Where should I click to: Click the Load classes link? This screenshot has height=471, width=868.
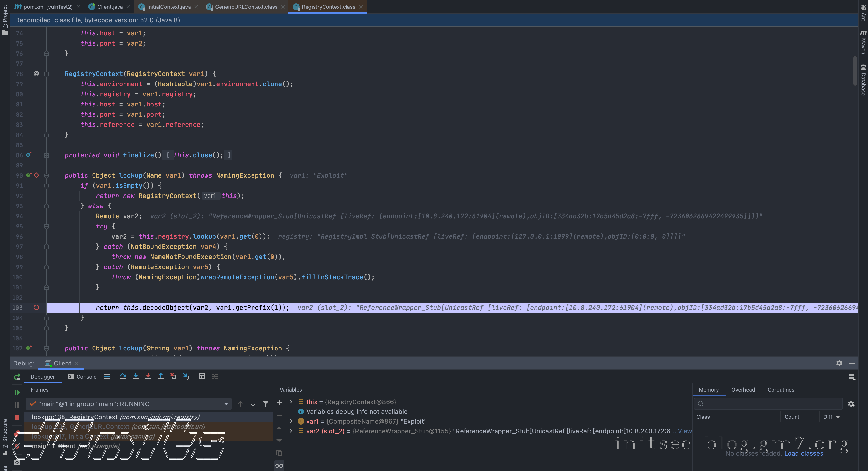click(x=803, y=453)
